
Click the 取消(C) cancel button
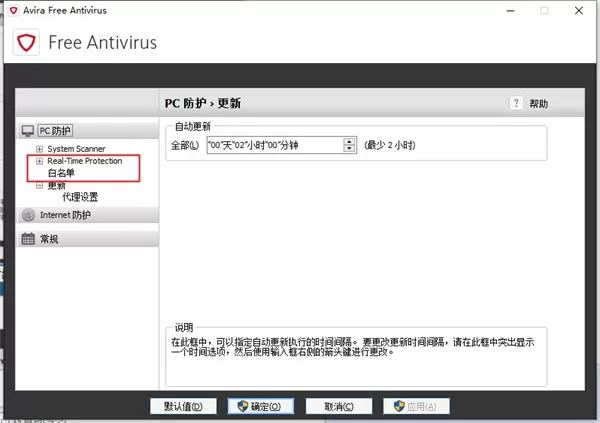pyautogui.click(x=339, y=406)
